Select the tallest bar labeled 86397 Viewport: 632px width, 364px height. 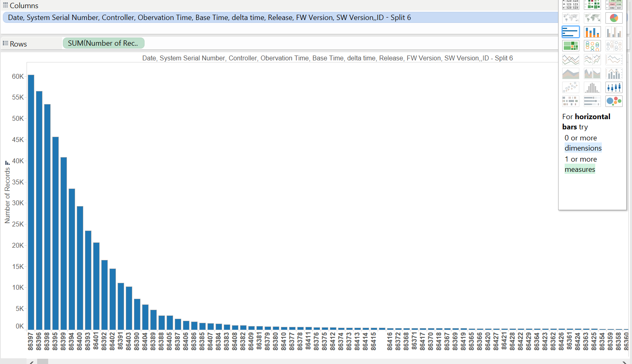tap(31, 202)
